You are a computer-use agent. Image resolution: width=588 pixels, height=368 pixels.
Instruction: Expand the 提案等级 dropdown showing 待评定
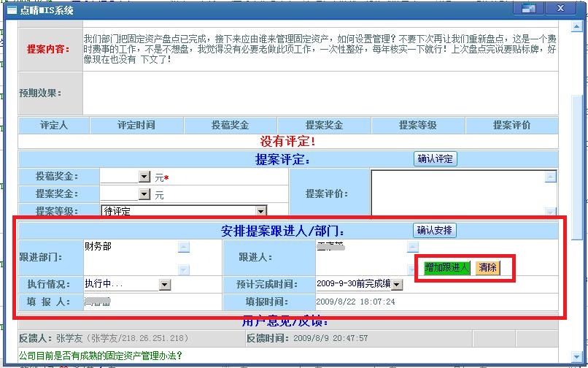pos(260,211)
